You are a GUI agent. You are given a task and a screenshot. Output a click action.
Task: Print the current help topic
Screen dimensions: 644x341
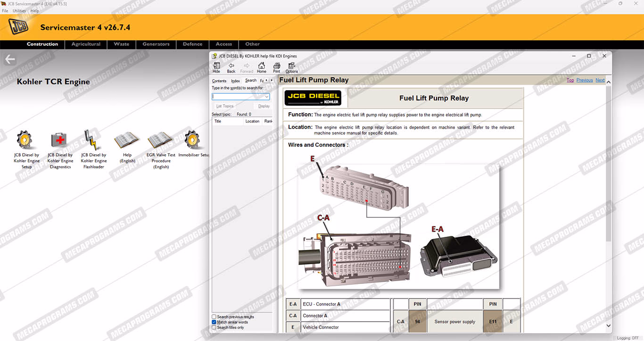coord(277,67)
